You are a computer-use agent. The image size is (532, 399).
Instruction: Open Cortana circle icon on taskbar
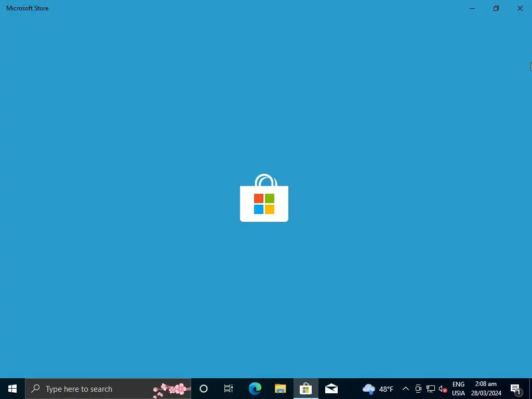[204, 389]
